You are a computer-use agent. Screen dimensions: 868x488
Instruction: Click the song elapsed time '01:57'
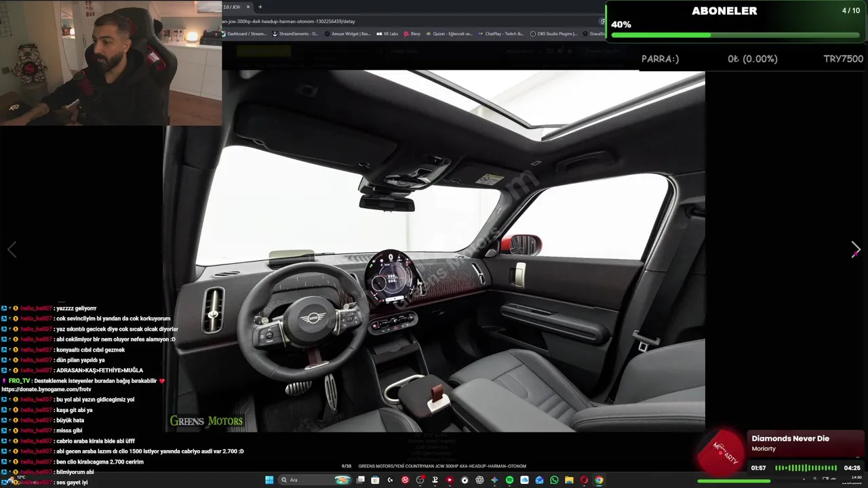[x=758, y=468]
